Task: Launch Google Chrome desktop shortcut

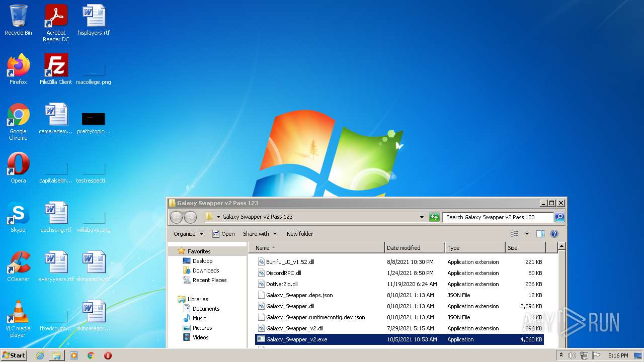Action: click(x=18, y=122)
